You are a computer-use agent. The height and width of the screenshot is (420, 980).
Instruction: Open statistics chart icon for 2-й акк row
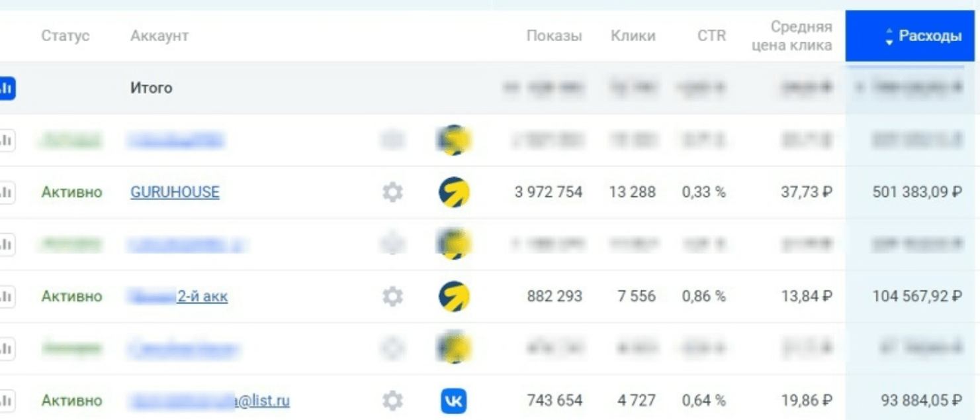click(7, 296)
